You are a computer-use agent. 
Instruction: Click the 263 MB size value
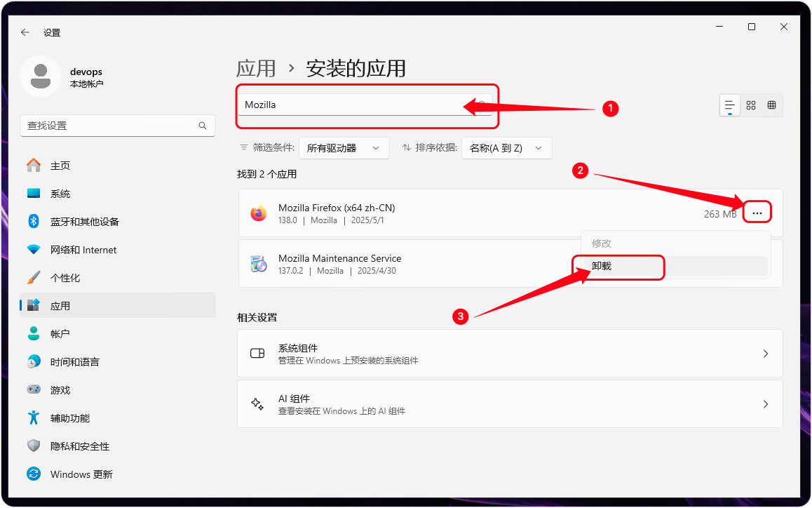coord(720,214)
